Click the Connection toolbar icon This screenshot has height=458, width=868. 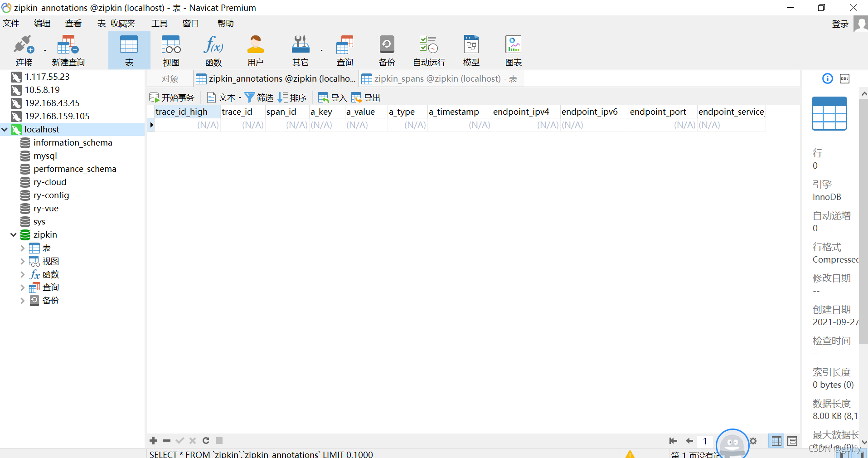(24, 50)
